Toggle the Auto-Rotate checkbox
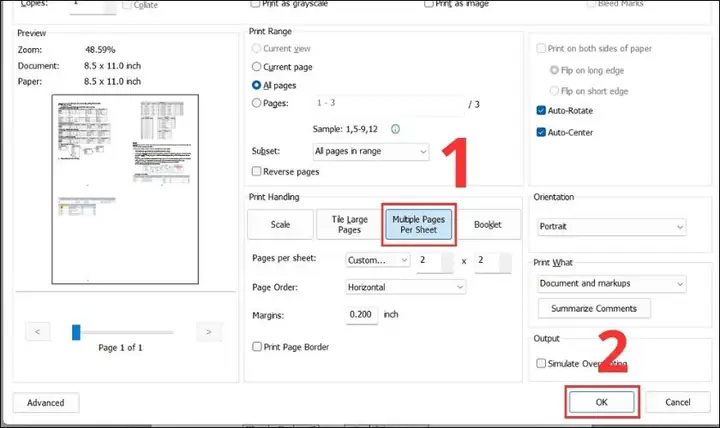 pyautogui.click(x=541, y=110)
